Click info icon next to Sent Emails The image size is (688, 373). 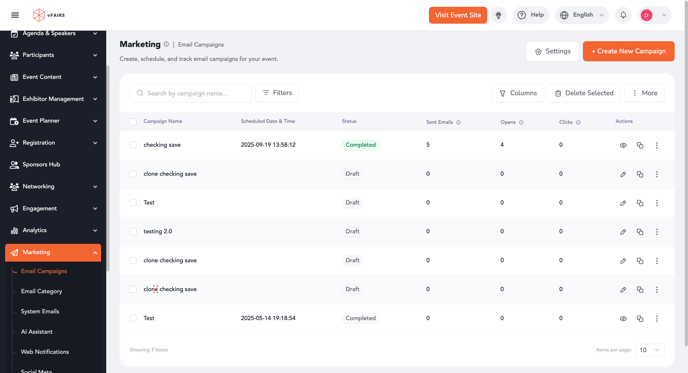click(x=459, y=122)
